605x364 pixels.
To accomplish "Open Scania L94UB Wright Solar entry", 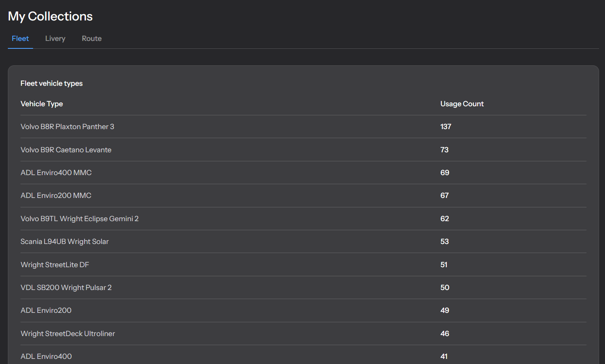I will click(65, 242).
